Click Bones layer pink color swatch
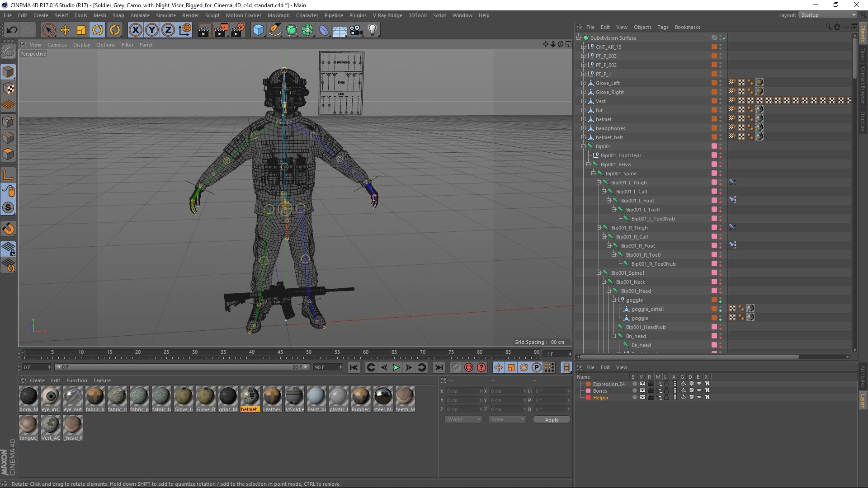 pyautogui.click(x=588, y=391)
